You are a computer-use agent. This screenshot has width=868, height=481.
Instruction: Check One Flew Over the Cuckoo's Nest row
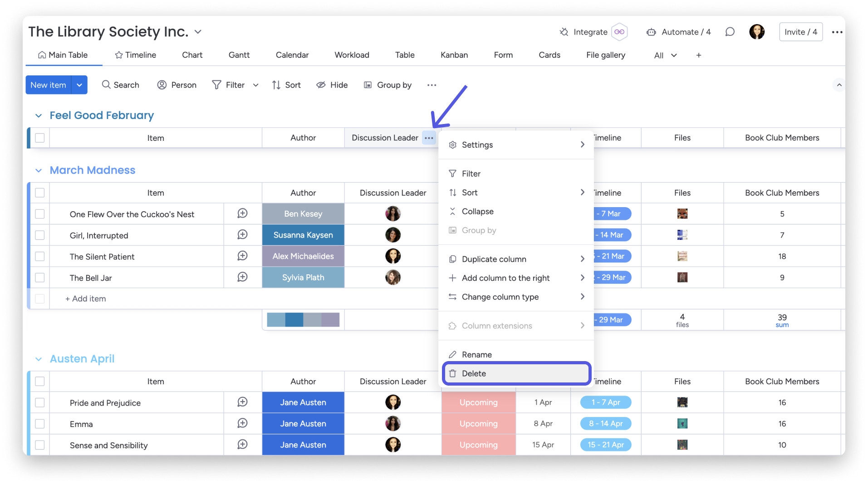click(40, 214)
